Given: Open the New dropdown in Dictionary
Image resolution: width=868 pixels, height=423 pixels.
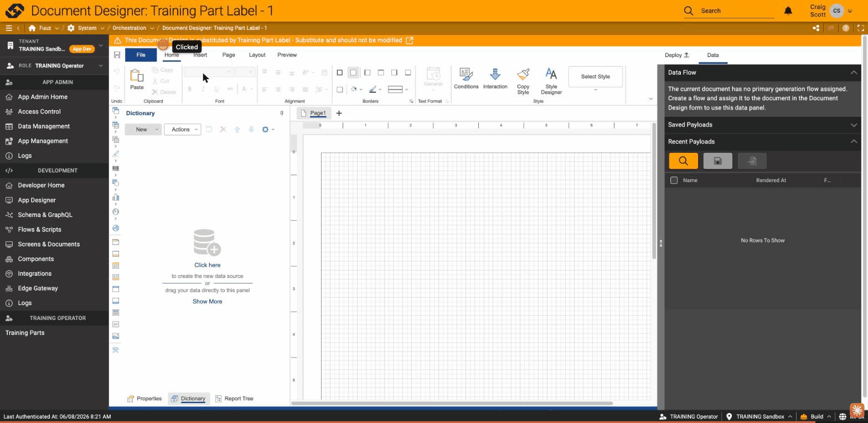Looking at the screenshot, I should tap(143, 130).
